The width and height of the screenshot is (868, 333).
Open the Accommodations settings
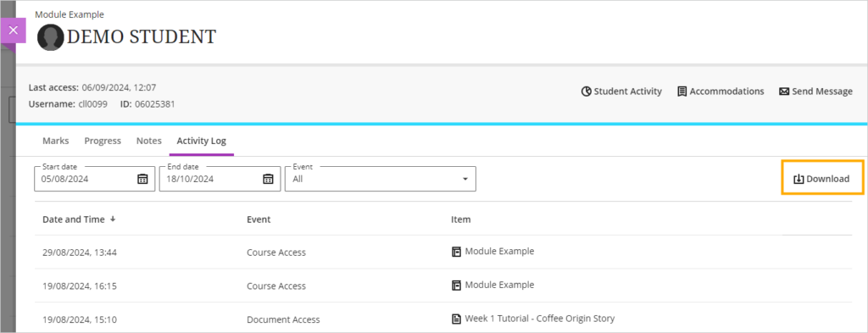(721, 92)
